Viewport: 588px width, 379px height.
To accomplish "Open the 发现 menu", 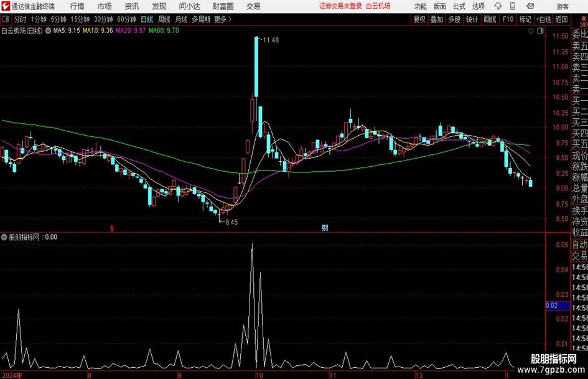I will 159,6.
